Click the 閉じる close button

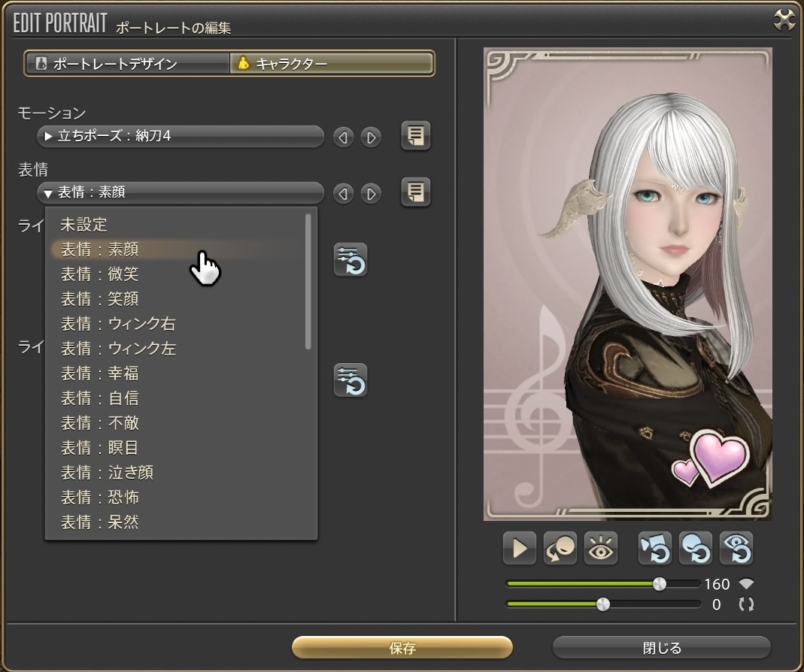click(662, 648)
